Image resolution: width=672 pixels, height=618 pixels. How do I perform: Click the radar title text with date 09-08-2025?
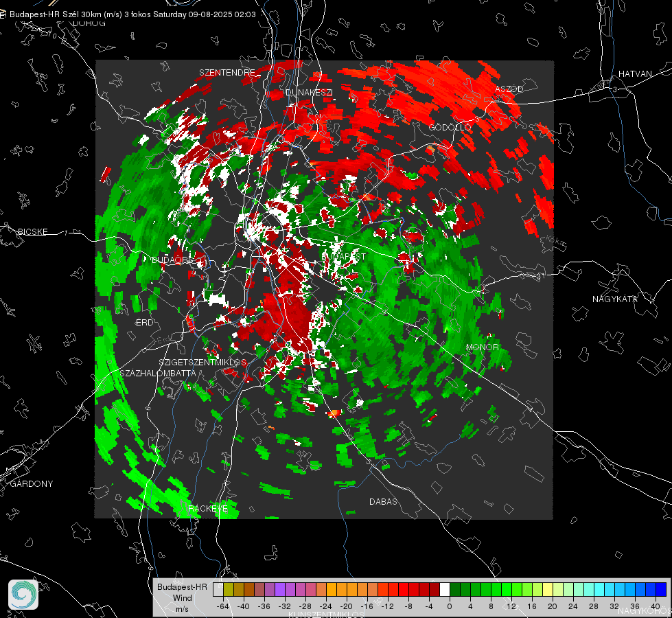pos(132,14)
